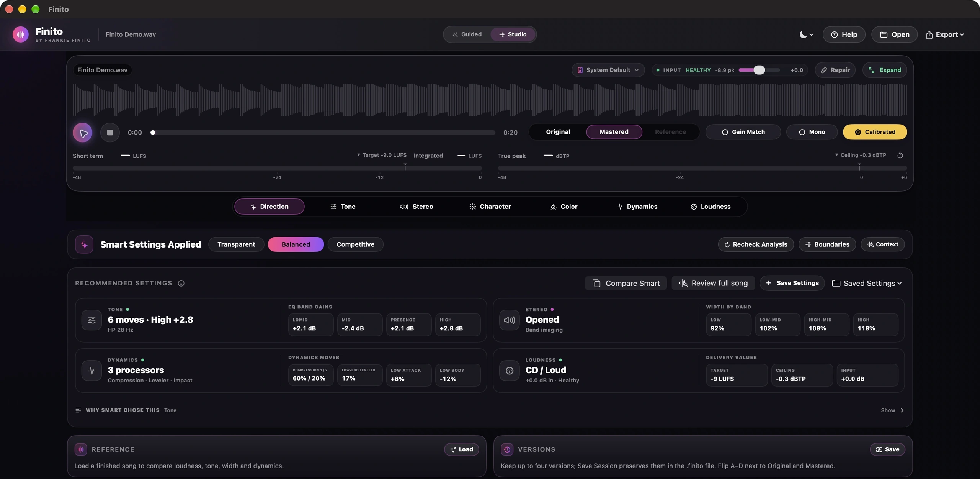980x479 pixels.
Task: Click the Stereo speaker icon in the Stereo card
Action: [510, 320]
